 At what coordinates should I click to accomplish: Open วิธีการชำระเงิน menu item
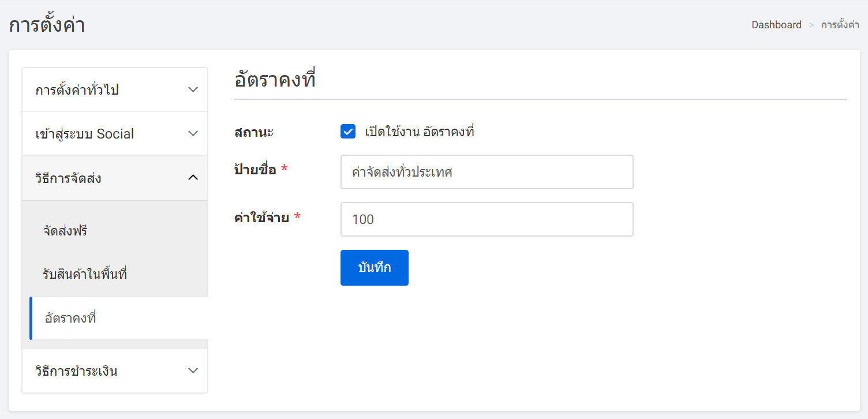(x=115, y=371)
